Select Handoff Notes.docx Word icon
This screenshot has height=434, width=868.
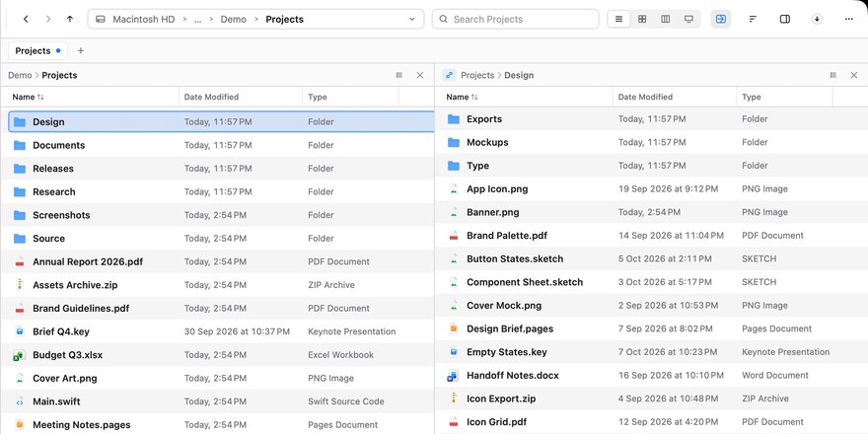[454, 376]
